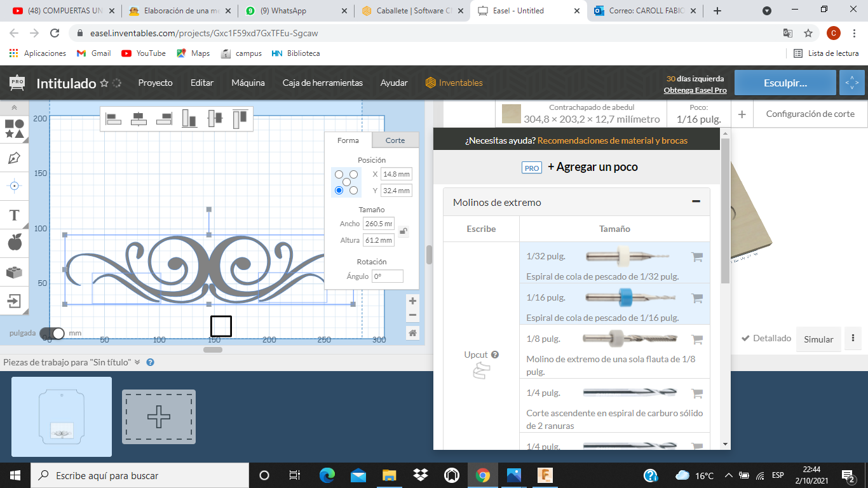Viewport: 868px width, 488px height.
Task: Star the Intitulado project
Action: pyautogui.click(x=104, y=83)
